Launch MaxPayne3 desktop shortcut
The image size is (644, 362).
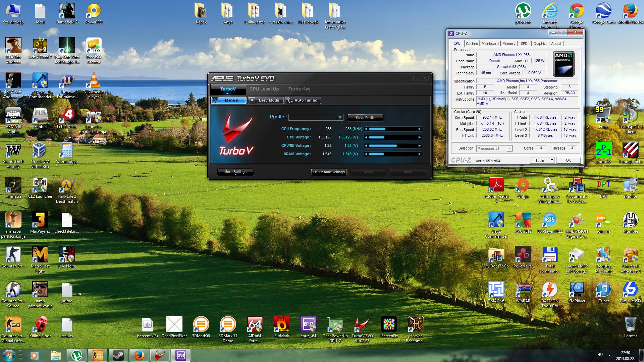click(x=40, y=223)
